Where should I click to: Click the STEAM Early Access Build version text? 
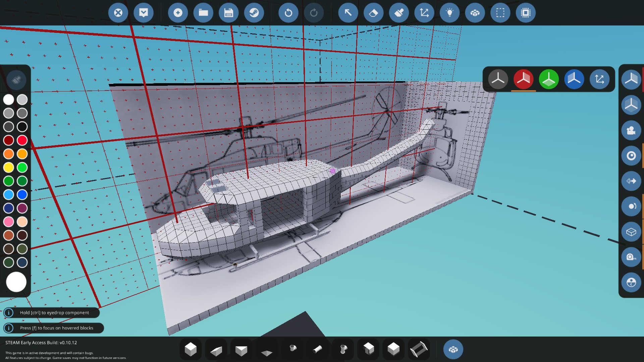[41, 343]
